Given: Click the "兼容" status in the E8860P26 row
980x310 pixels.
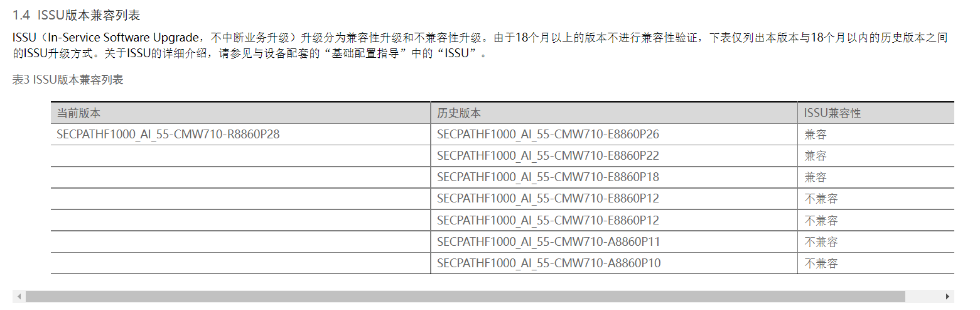Looking at the screenshot, I should (816, 134).
